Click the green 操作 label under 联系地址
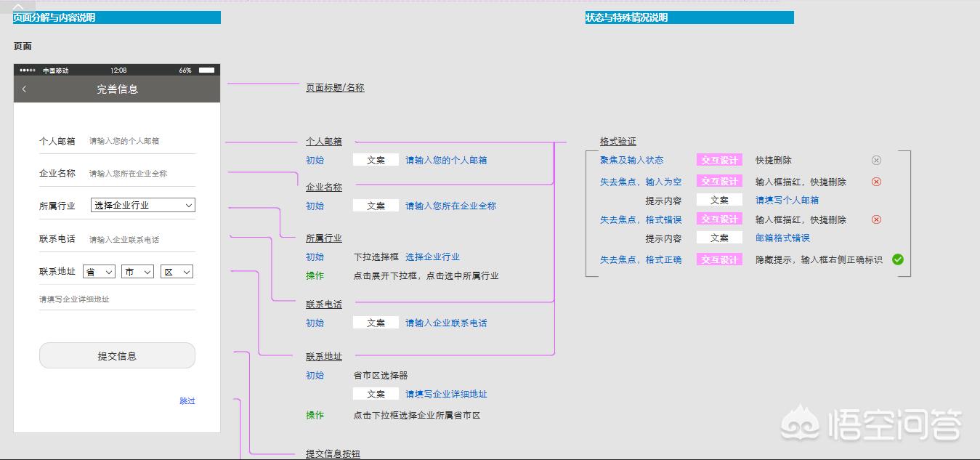The height and width of the screenshot is (460, 980). 315,416
